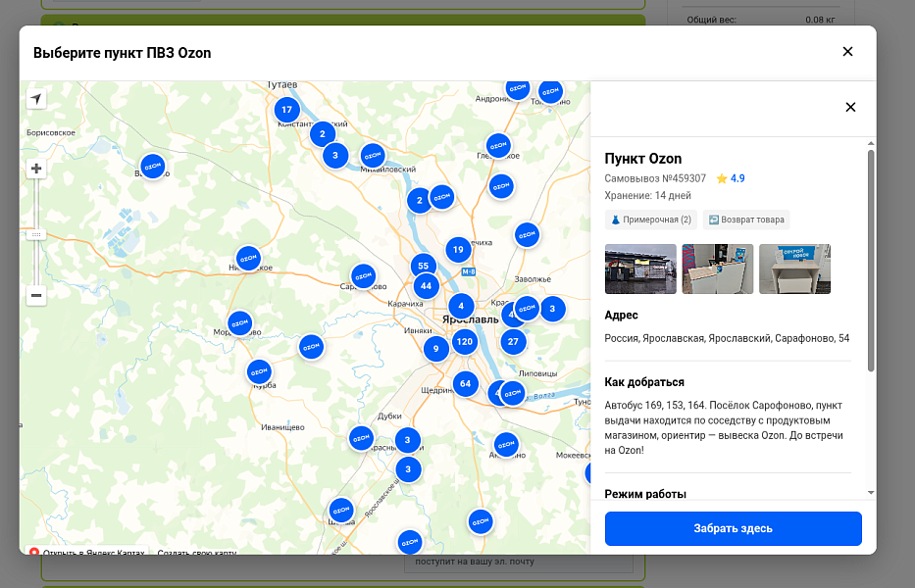
Task: Zoom out with the map minus button
Action: pyautogui.click(x=36, y=295)
